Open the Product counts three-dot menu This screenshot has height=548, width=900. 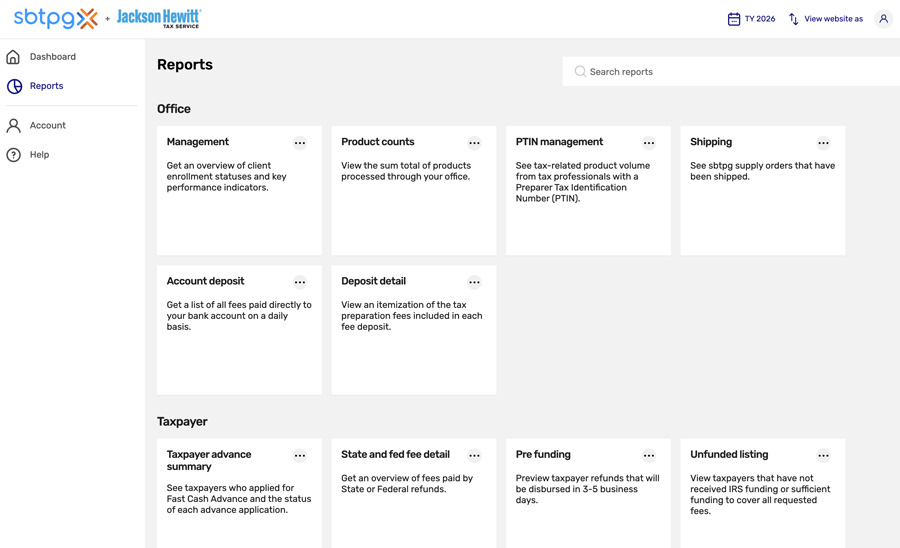click(x=474, y=143)
